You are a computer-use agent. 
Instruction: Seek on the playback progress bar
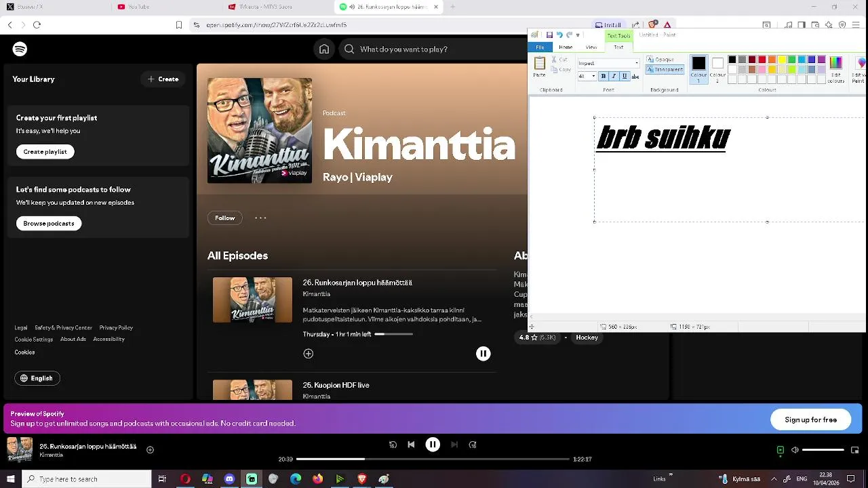point(433,459)
